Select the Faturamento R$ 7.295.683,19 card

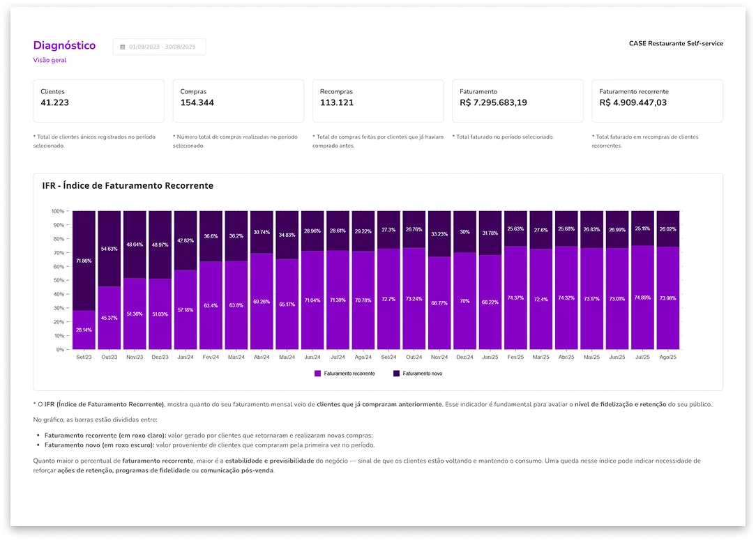click(517, 101)
